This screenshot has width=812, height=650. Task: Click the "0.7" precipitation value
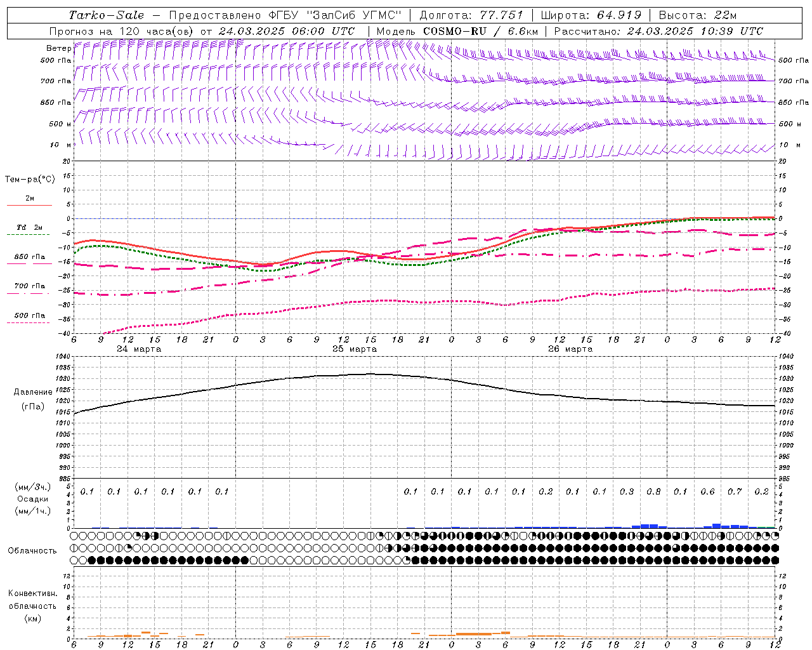click(735, 491)
